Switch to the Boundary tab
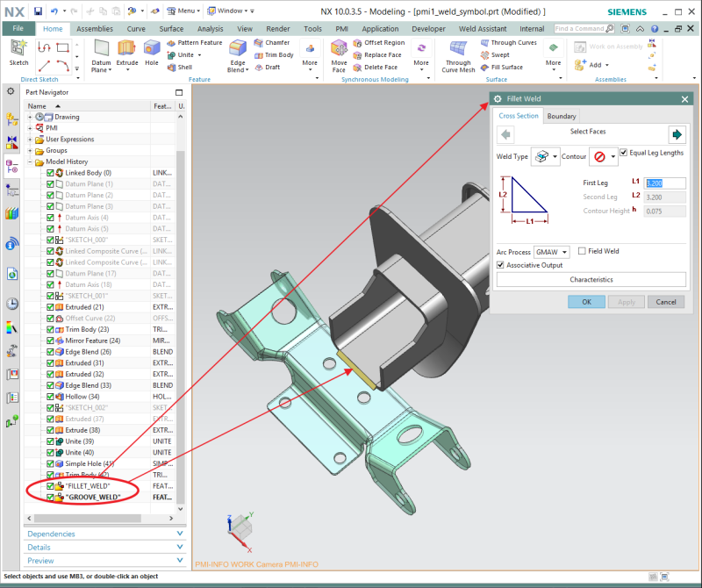The width and height of the screenshot is (702, 588). 562,116
